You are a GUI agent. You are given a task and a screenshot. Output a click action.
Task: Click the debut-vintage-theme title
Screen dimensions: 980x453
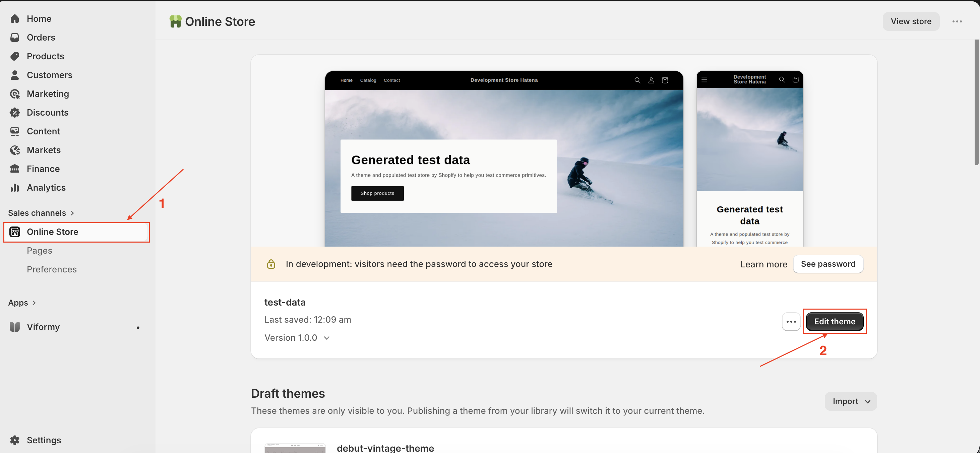click(x=385, y=448)
